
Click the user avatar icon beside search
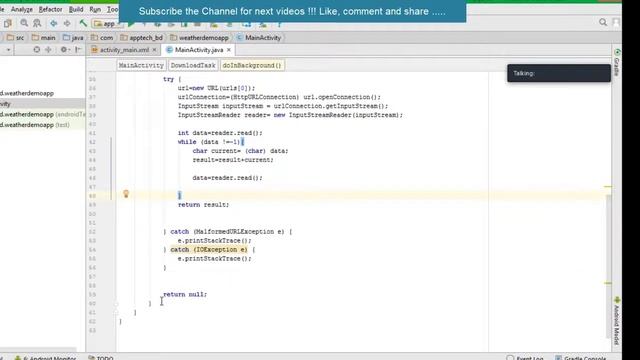point(616,23)
